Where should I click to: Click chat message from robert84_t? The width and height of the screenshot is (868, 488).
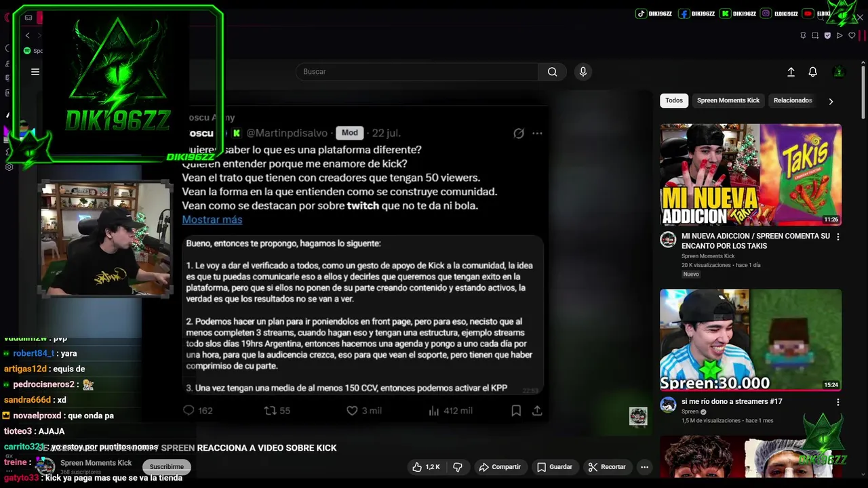pos(40,354)
